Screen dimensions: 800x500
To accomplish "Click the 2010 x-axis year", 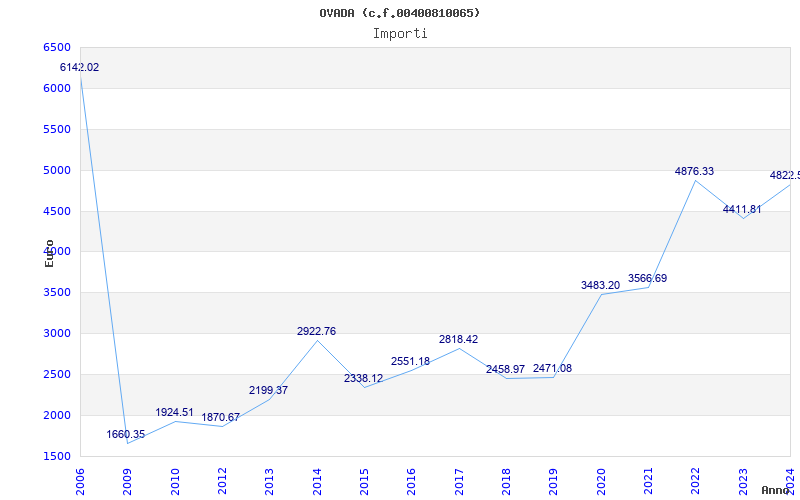I will [175, 481].
